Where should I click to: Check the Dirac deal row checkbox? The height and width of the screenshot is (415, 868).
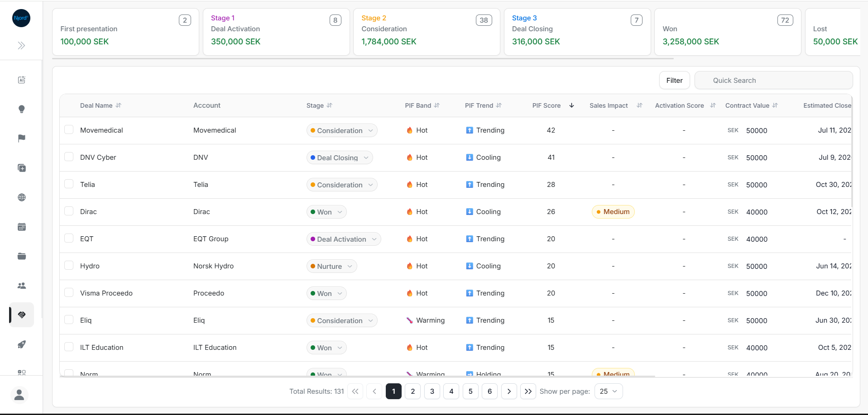click(69, 211)
